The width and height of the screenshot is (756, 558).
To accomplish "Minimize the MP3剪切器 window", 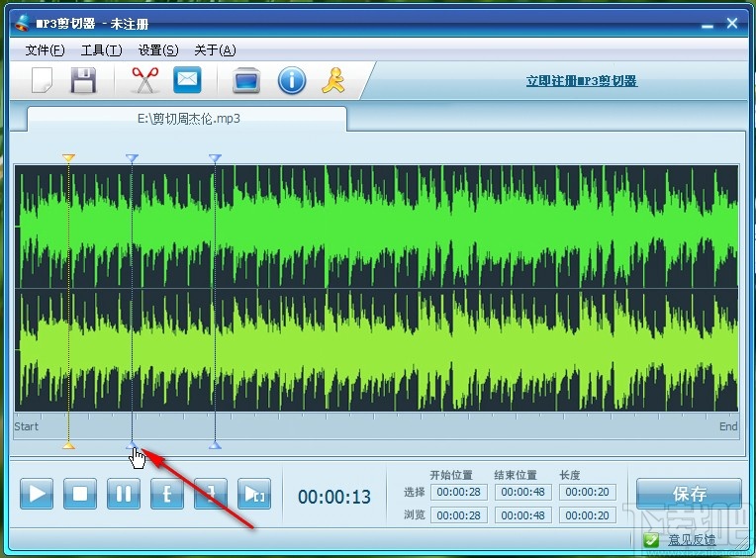I will (708, 25).
